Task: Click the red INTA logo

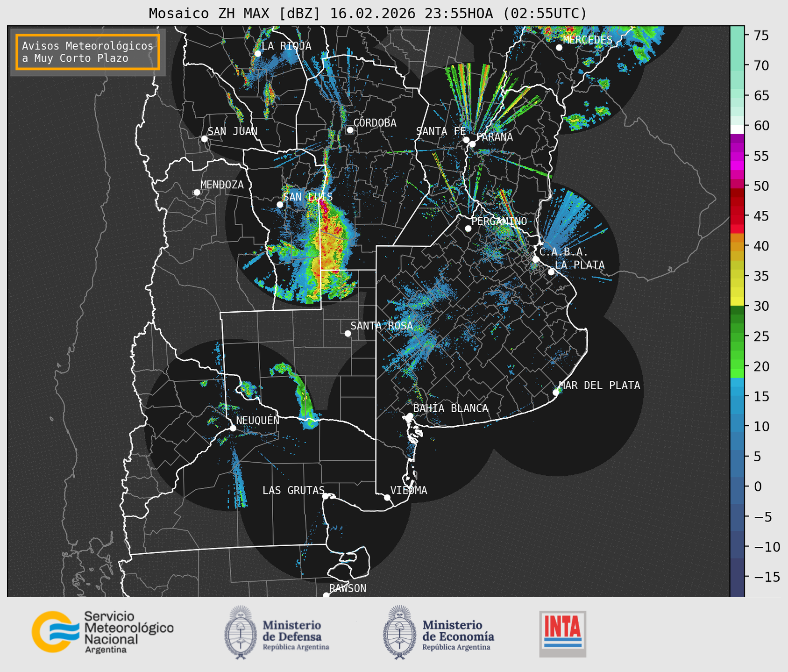Action: 562,633
